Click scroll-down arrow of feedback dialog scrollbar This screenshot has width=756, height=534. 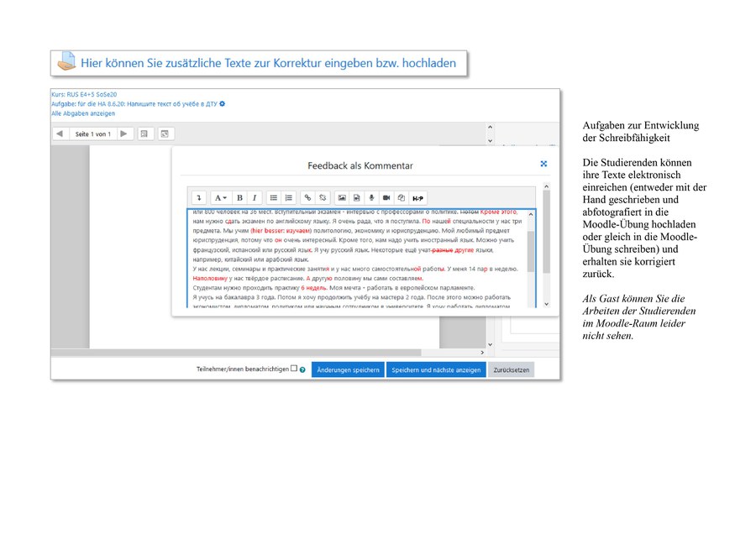546,304
